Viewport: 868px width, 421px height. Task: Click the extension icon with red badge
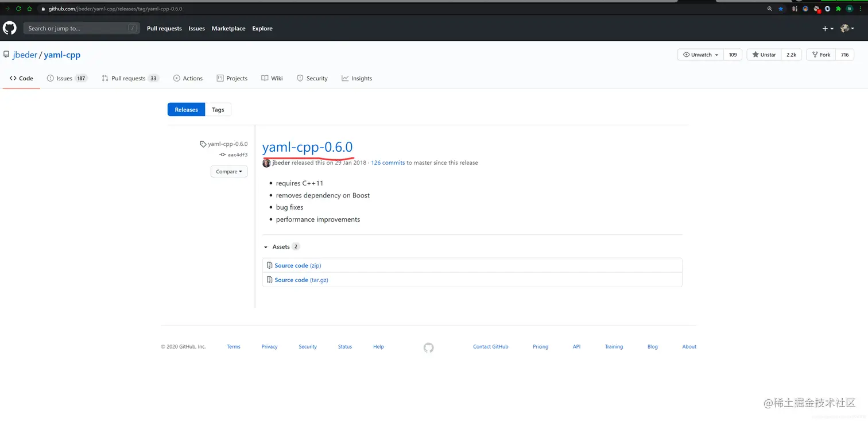pos(817,9)
